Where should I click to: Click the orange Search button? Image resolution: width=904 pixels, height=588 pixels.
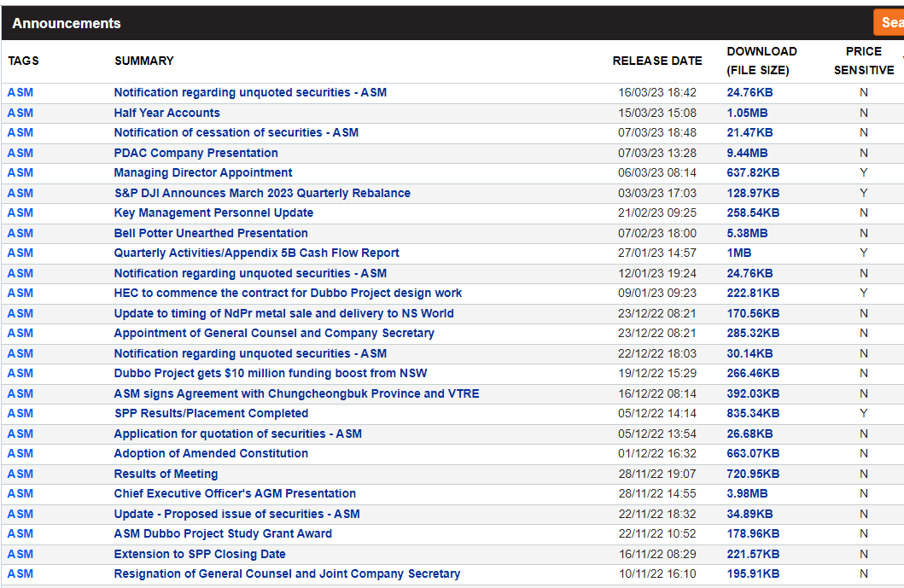[889, 22]
